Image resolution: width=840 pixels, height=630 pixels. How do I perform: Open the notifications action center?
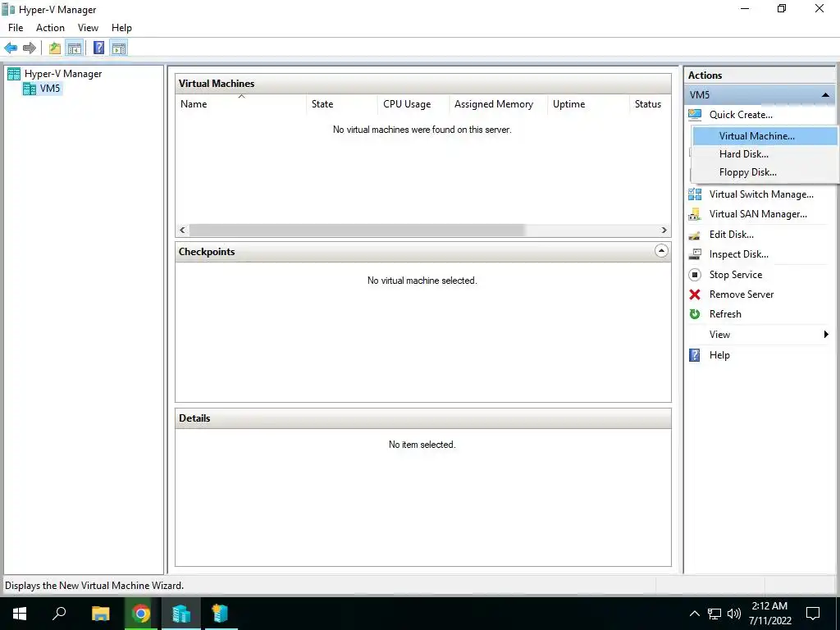(x=813, y=614)
